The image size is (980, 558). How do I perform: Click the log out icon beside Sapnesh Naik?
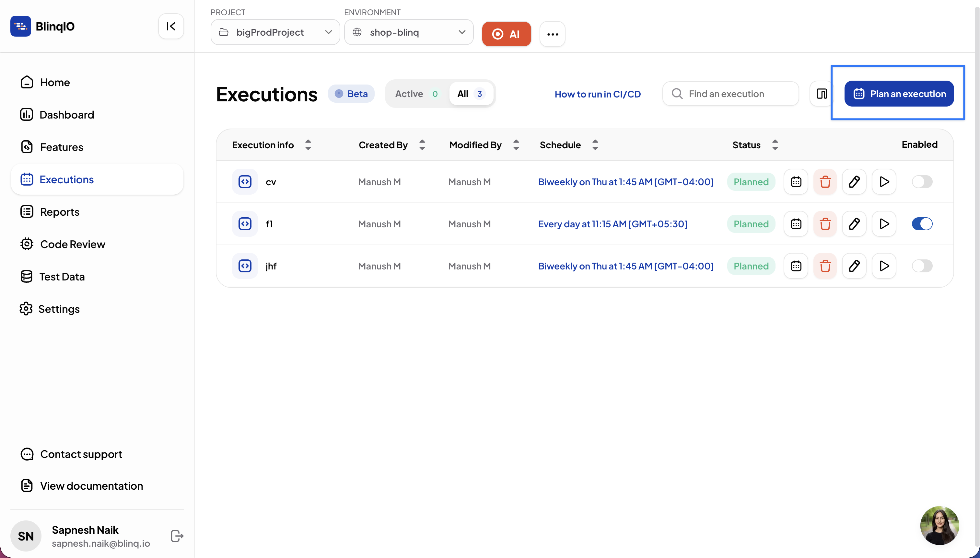pyautogui.click(x=177, y=536)
